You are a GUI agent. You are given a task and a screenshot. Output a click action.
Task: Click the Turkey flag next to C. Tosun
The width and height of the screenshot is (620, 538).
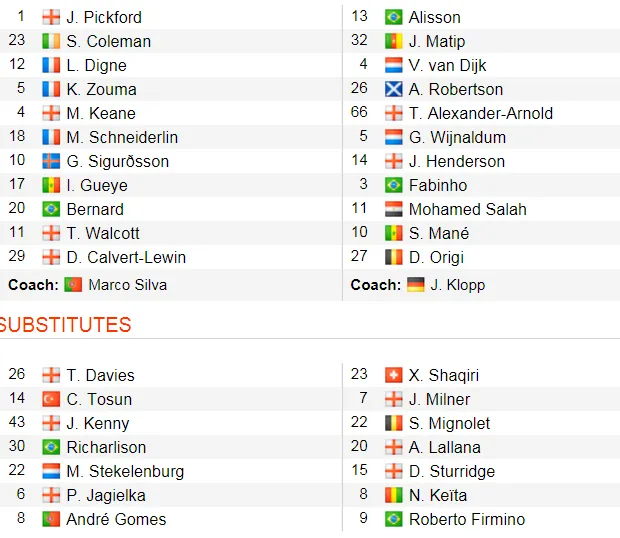coord(51,399)
